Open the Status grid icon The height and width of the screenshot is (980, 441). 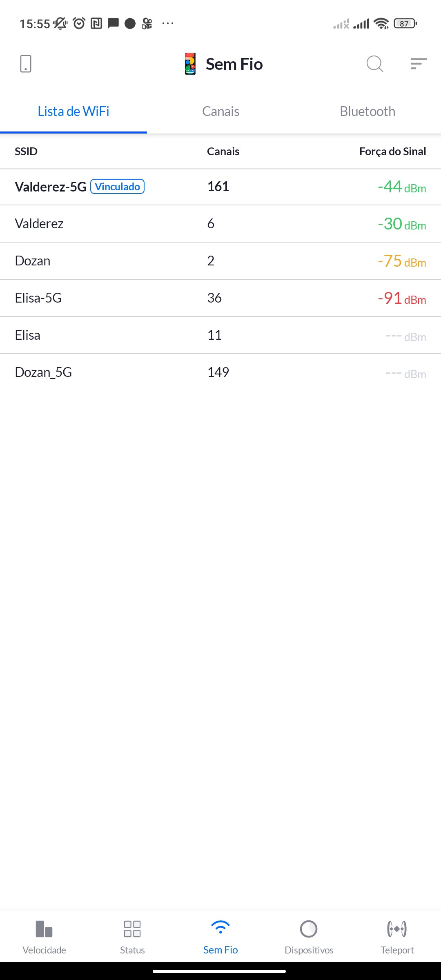(132, 929)
